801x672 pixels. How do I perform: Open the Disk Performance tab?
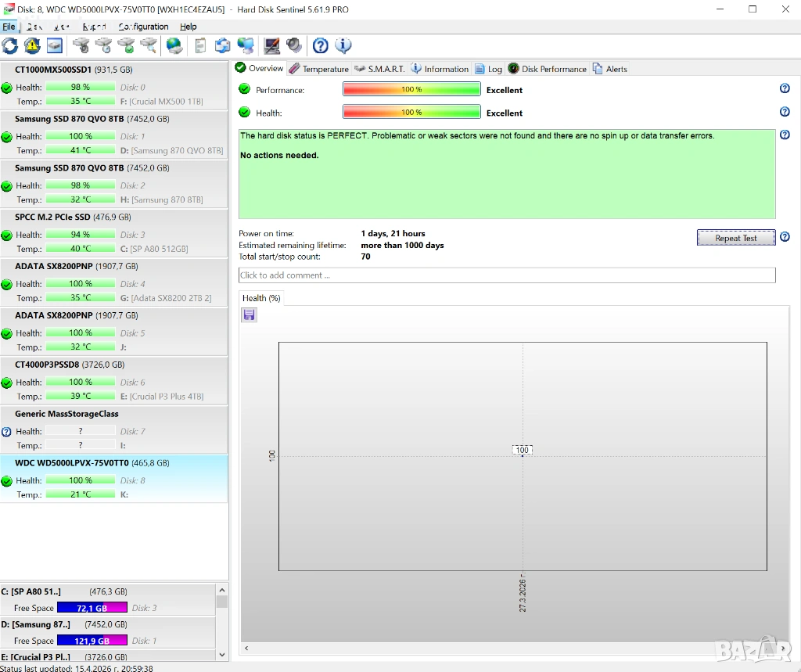point(547,69)
